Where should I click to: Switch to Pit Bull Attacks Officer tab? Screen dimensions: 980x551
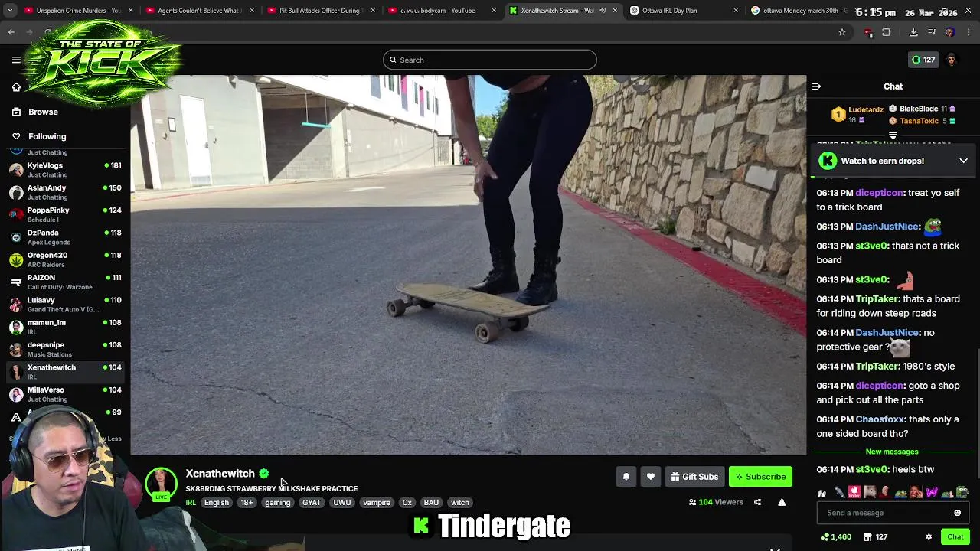(320, 11)
